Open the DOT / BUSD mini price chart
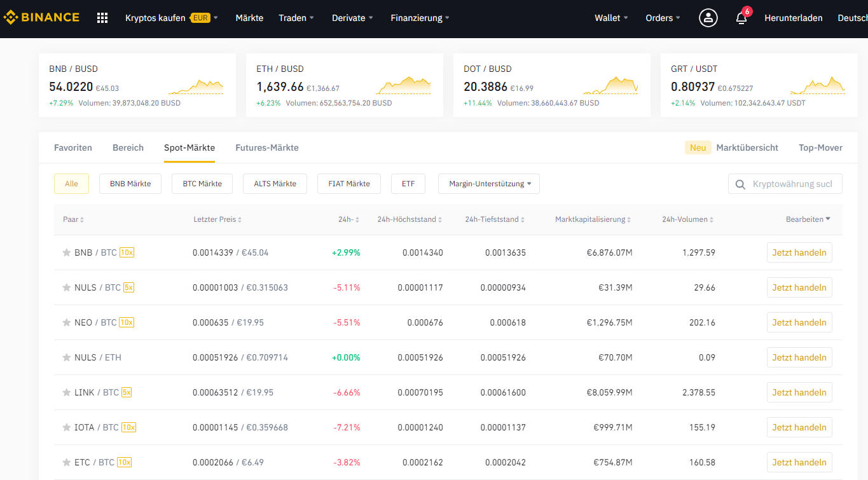868x480 pixels. pyautogui.click(x=610, y=85)
